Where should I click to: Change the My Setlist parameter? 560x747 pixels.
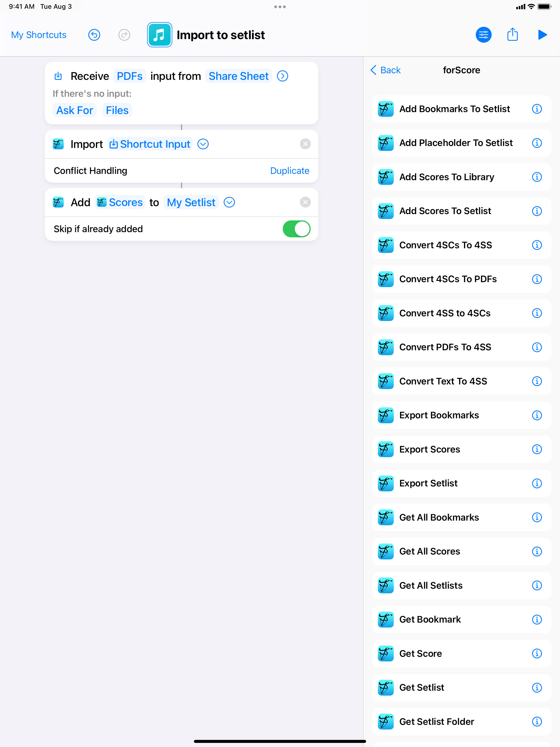191,202
